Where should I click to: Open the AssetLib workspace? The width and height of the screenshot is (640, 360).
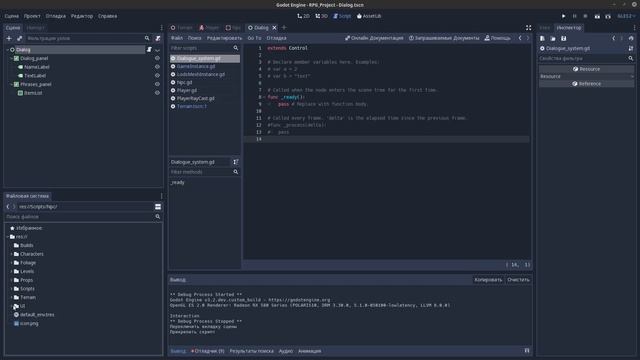click(x=369, y=16)
